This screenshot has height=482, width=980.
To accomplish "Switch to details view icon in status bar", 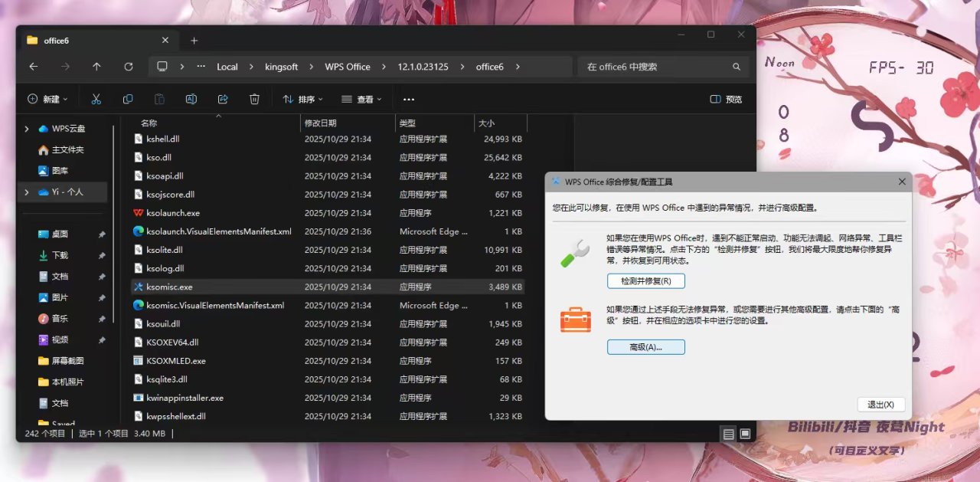I will coord(728,434).
